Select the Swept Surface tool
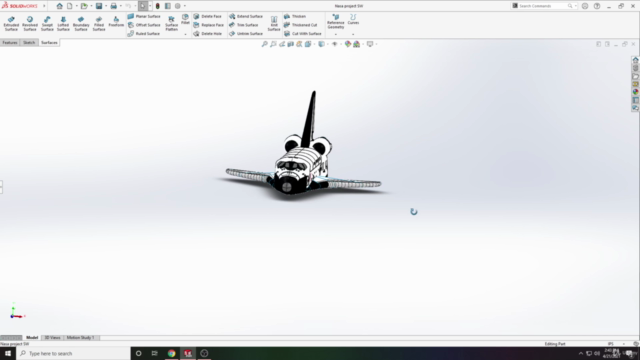The width and height of the screenshot is (640, 360). 47,24
